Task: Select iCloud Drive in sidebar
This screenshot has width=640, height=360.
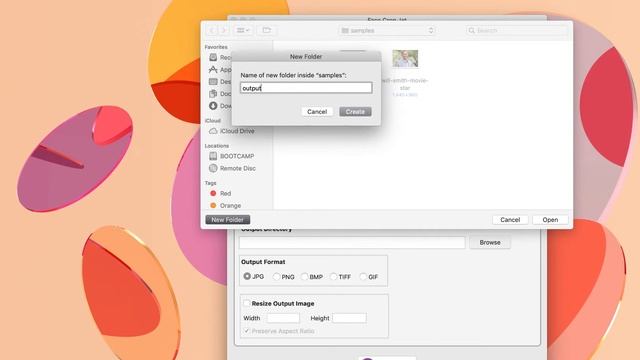Action: coord(237,131)
